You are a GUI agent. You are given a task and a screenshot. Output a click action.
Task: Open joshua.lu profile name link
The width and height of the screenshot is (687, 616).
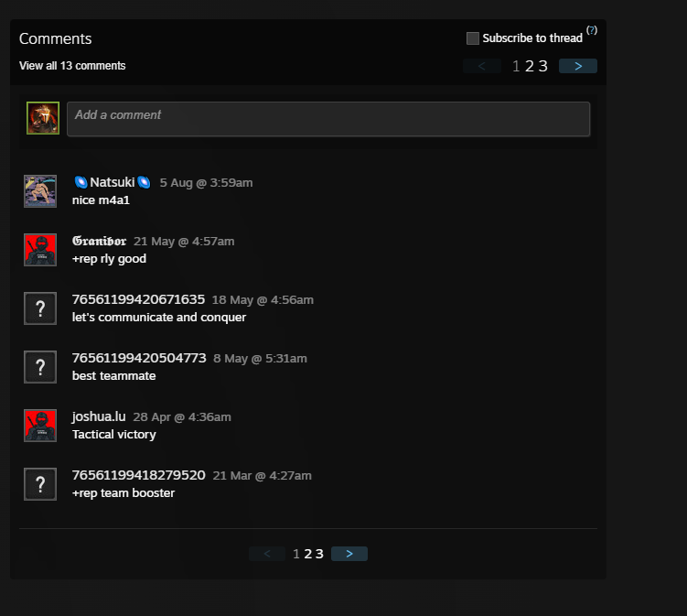(x=99, y=416)
